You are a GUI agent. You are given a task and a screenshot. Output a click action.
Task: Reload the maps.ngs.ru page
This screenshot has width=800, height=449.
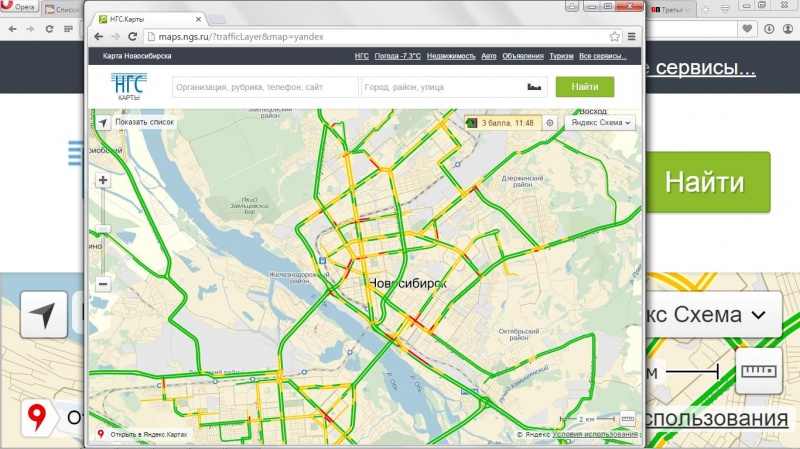(x=133, y=37)
